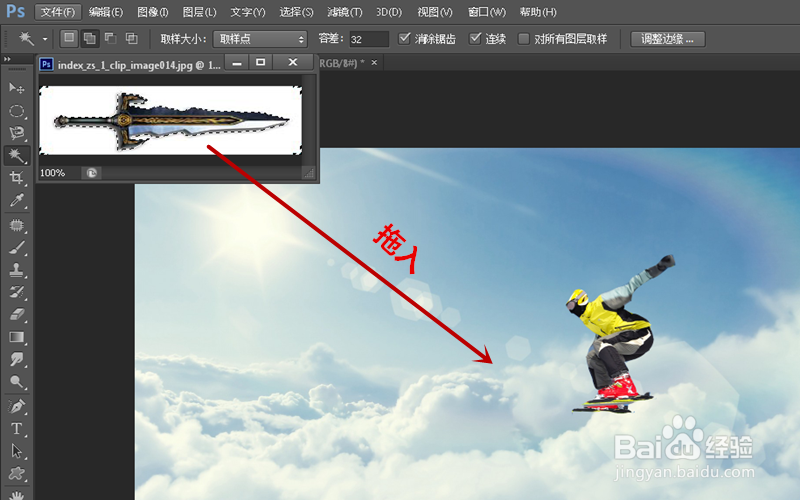This screenshot has width=800, height=500.
Task: Click the 调整边缘... button
Action: click(x=668, y=39)
